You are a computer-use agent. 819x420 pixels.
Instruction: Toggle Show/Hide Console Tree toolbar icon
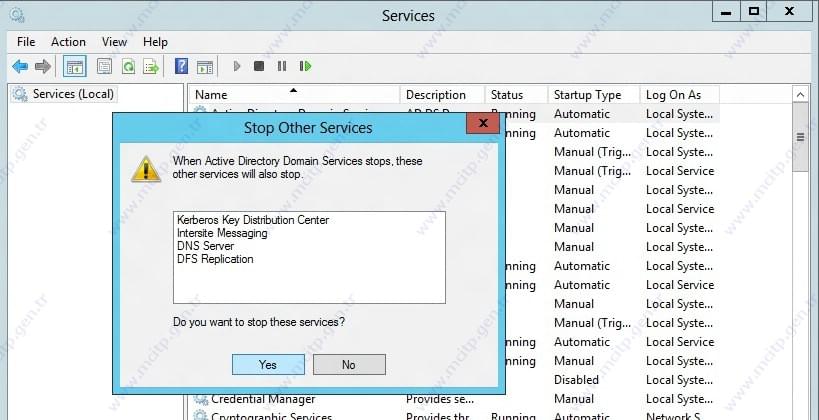pos(75,66)
